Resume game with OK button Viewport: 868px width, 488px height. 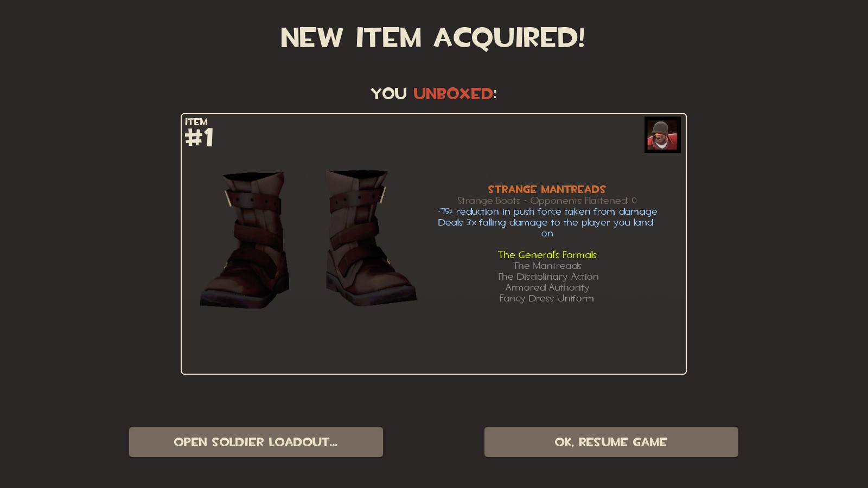coord(611,442)
